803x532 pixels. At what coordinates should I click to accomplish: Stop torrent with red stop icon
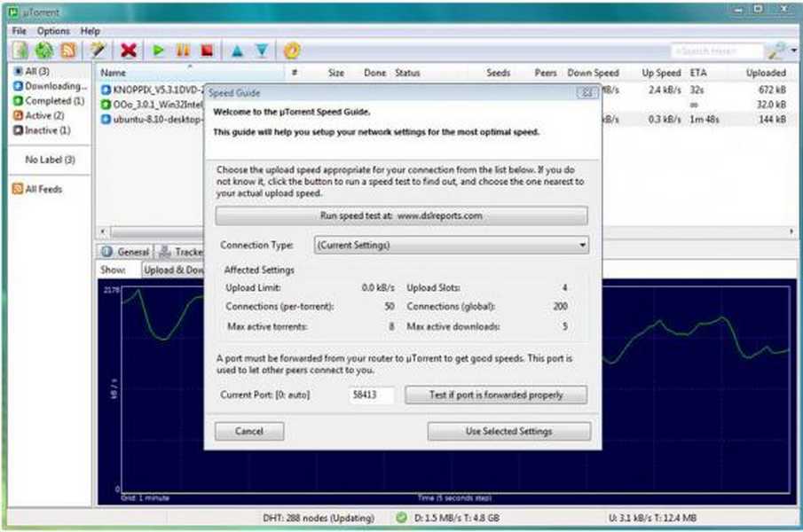coord(207,51)
